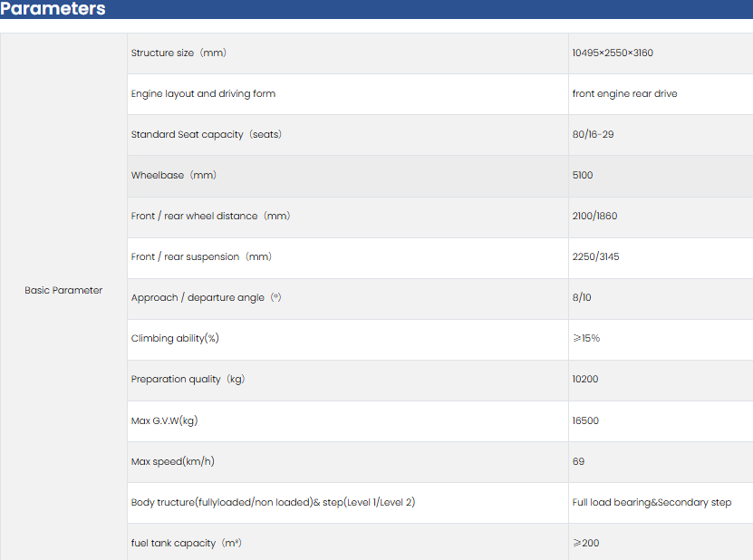Select Front / rear wheel distance label
753x560 pixels.
[210, 217]
